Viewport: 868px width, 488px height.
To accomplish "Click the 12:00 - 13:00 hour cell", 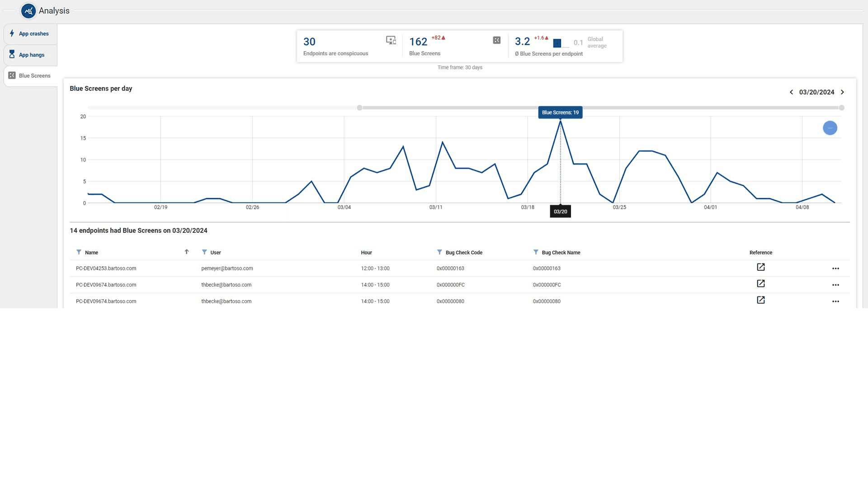I will (375, 268).
